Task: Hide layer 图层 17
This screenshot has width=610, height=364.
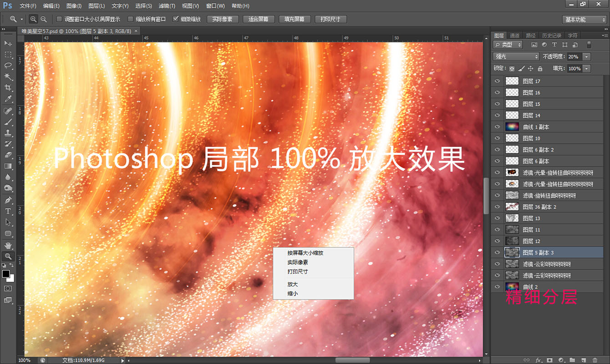Action: [497, 81]
